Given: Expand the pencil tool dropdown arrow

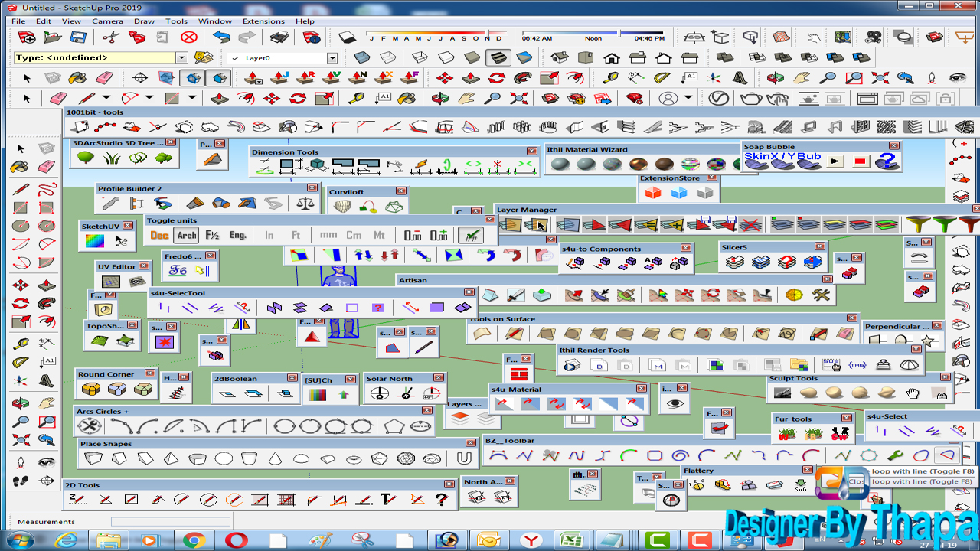Looking at the screenshot, I should point(106,98).
